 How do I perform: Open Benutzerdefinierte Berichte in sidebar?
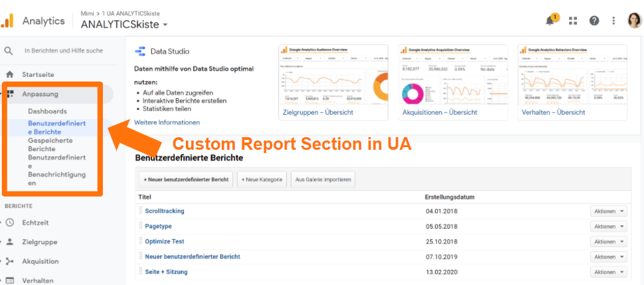coord(56,127)
